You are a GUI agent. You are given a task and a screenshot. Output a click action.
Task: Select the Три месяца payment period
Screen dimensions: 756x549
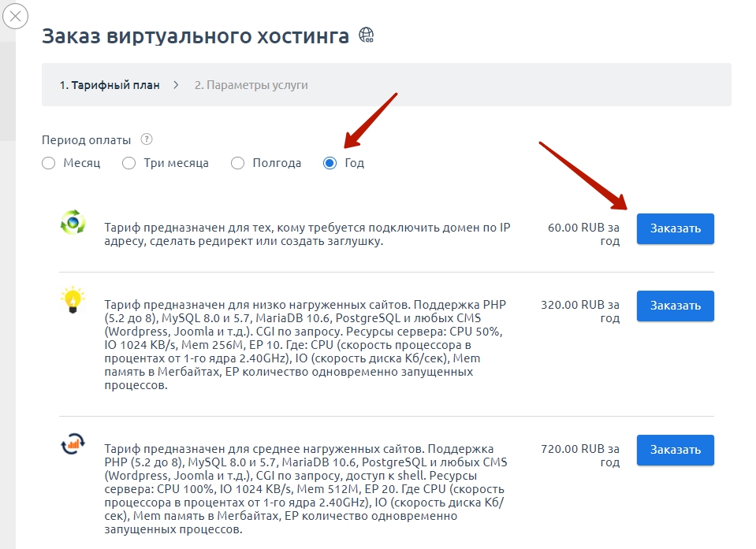pos(166,163)
